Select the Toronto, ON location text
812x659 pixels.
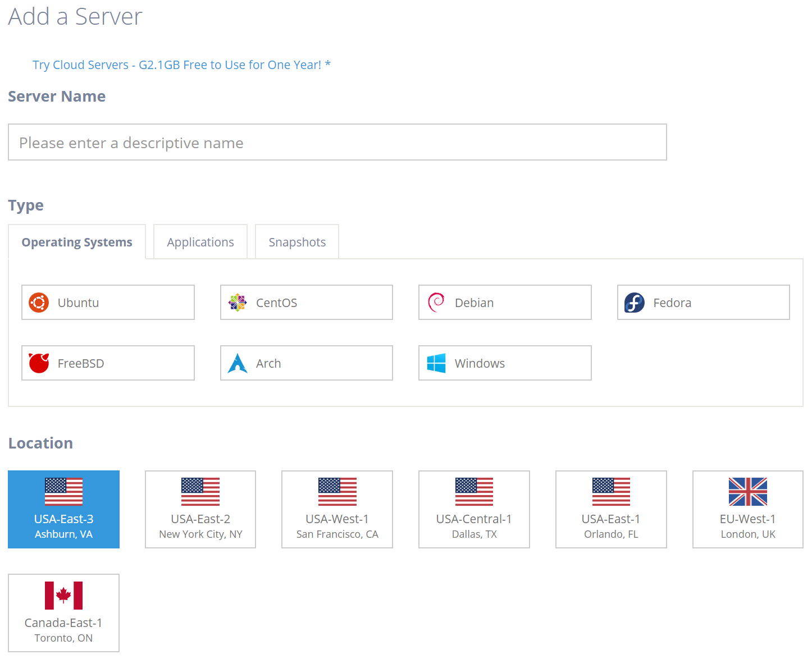coord(64,638)
